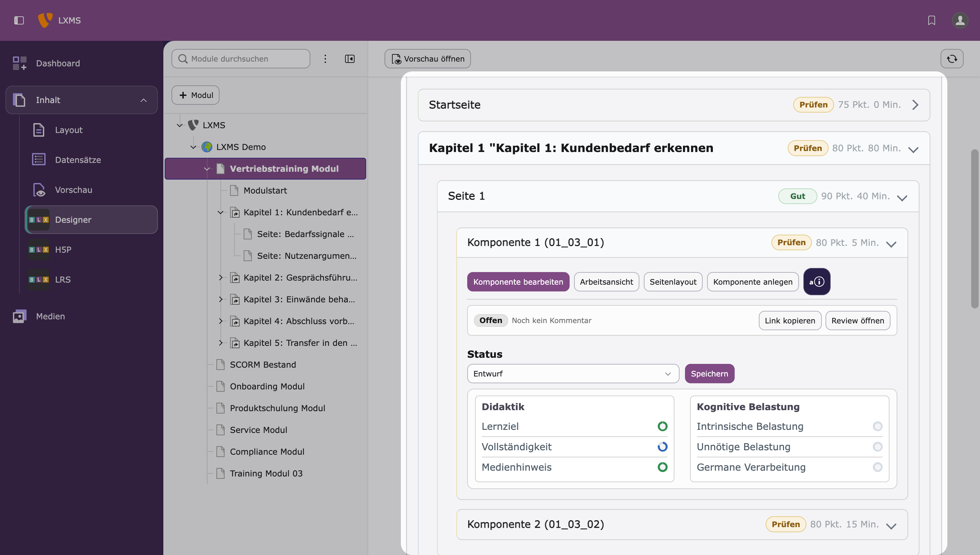Viewport: 980px width, 555px height.
Task: Open the Layout module
Action: [91, 130]
